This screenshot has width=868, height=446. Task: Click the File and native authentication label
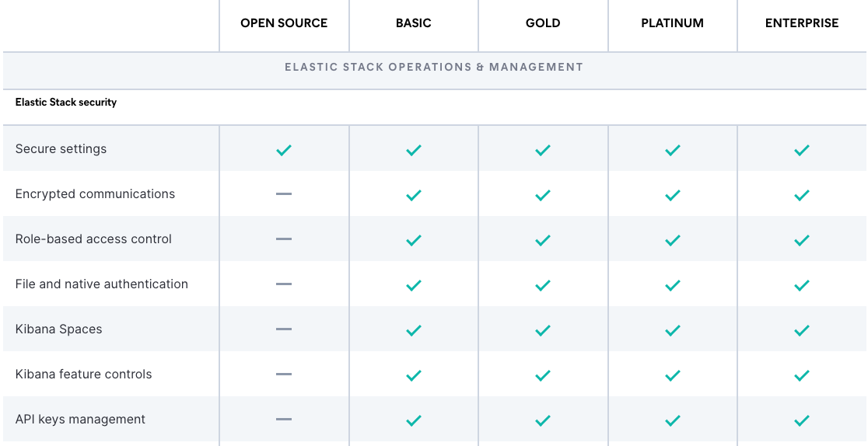[x=102, y=284]
